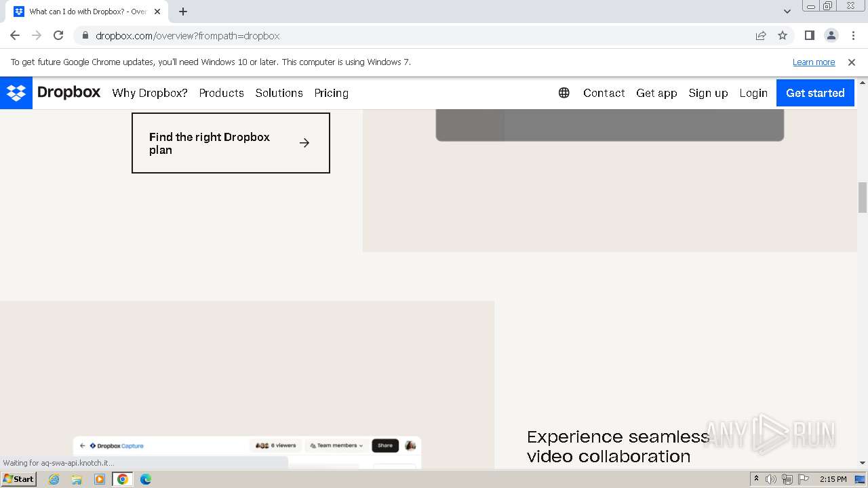
Task: Launch Internet Explorer from taskbar
Action: click(54, 479)
